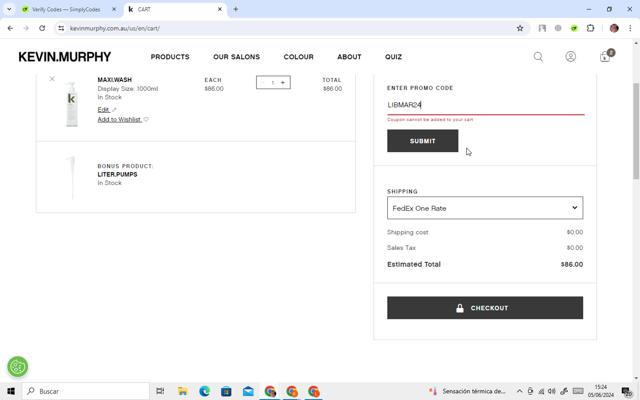Viewport: 640px width, 400px height.
Task: Switch to Verify Codes SimplyCodes tab
Action: click(66, 9)
